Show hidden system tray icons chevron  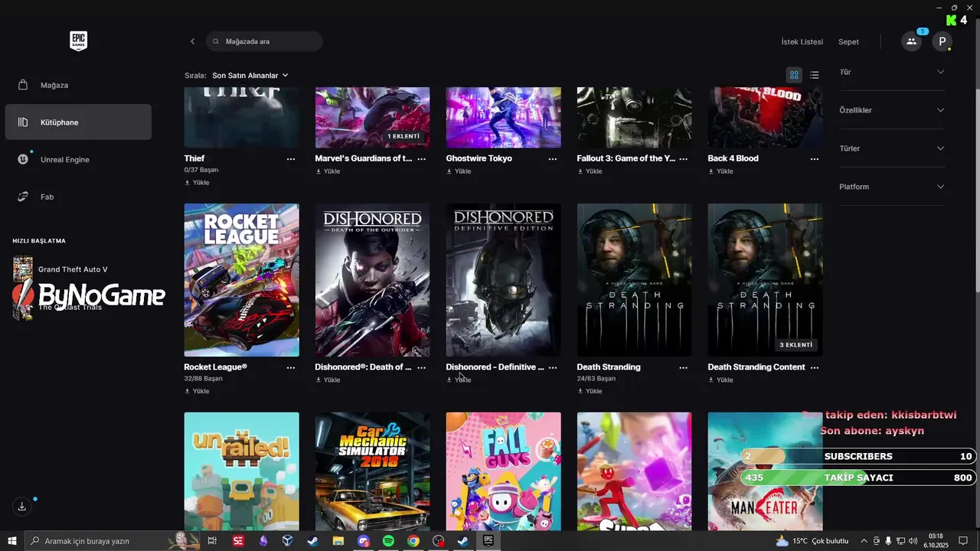[864, 541]
